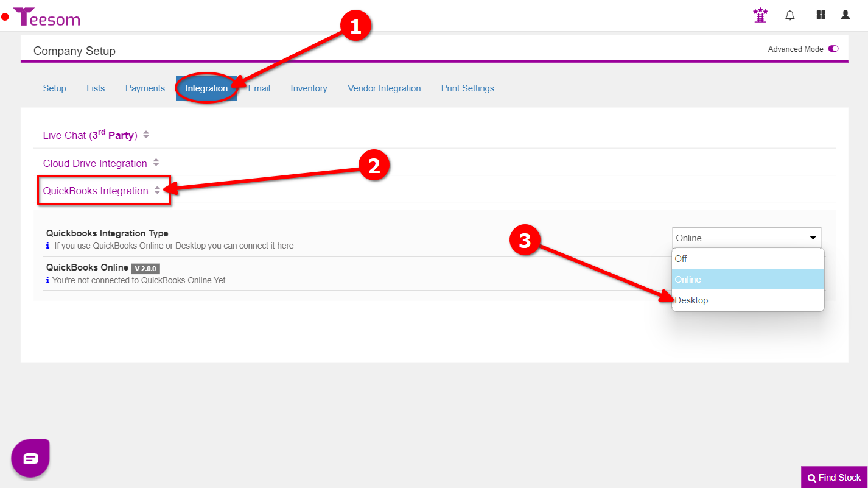Open the castle stars rewards icon

coord(760,15)
